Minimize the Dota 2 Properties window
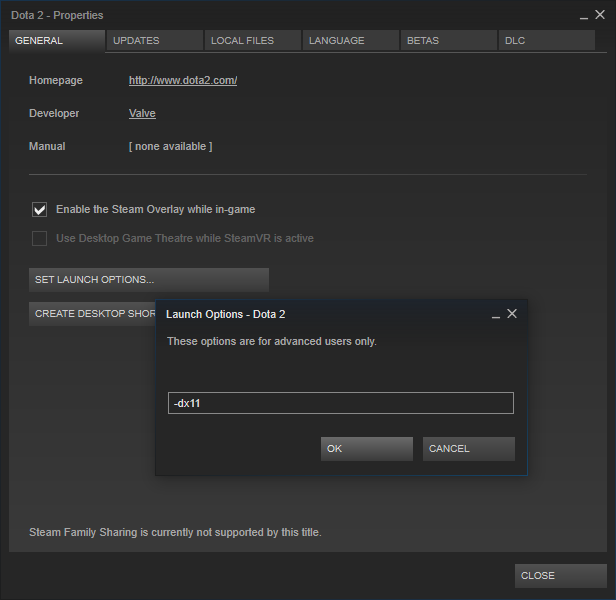The height and width of the screenshot is (600, 616). click(x=584, y=17)
